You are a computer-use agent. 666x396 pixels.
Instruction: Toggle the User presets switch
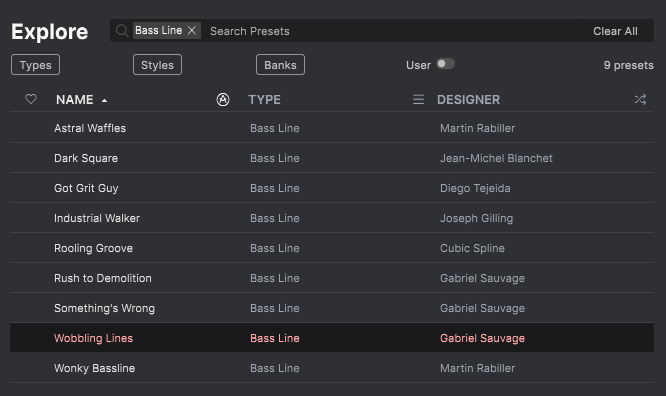[446, 64]
